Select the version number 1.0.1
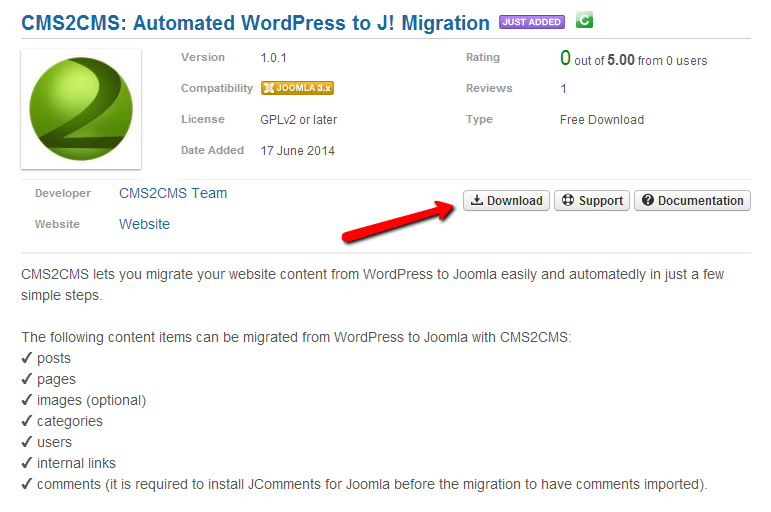Viewport: 771px width, 512px height. point(273,58)
